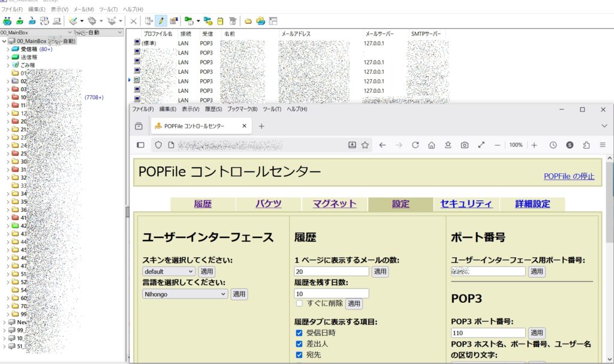Screen dimensions: 614x364
Task: Click the browser history clock icon
Action: [553, 145]
